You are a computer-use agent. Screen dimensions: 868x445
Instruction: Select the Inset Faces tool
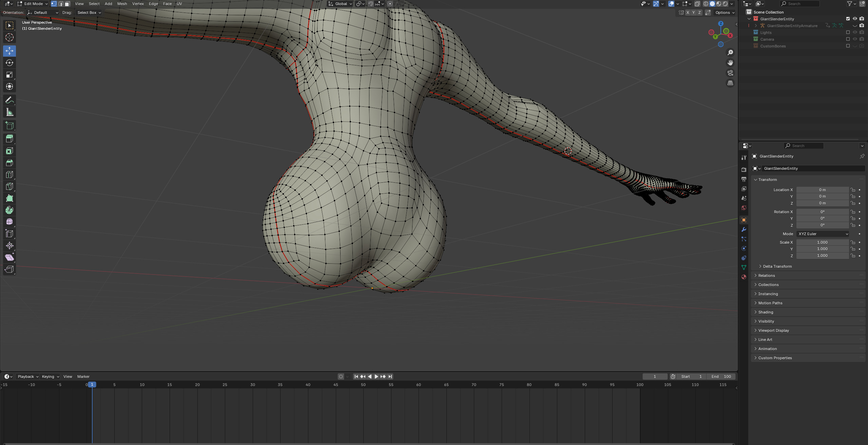click(9, 151)
